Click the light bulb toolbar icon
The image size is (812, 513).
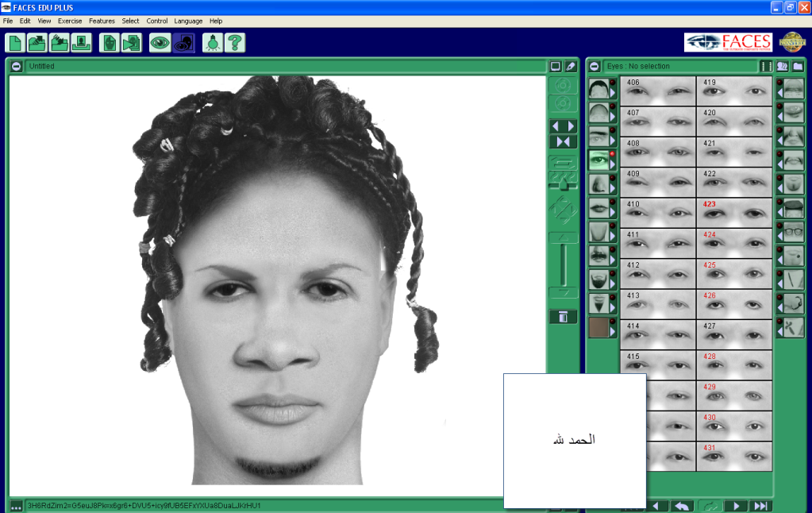[x=212, y=43]
